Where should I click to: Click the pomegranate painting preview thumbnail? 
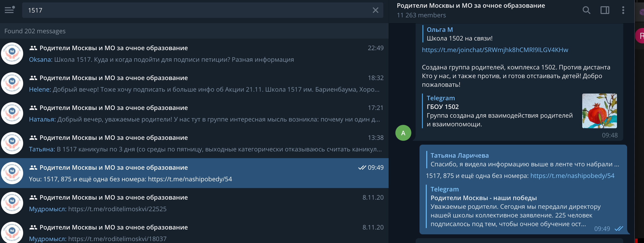click(x=599, y=111)
